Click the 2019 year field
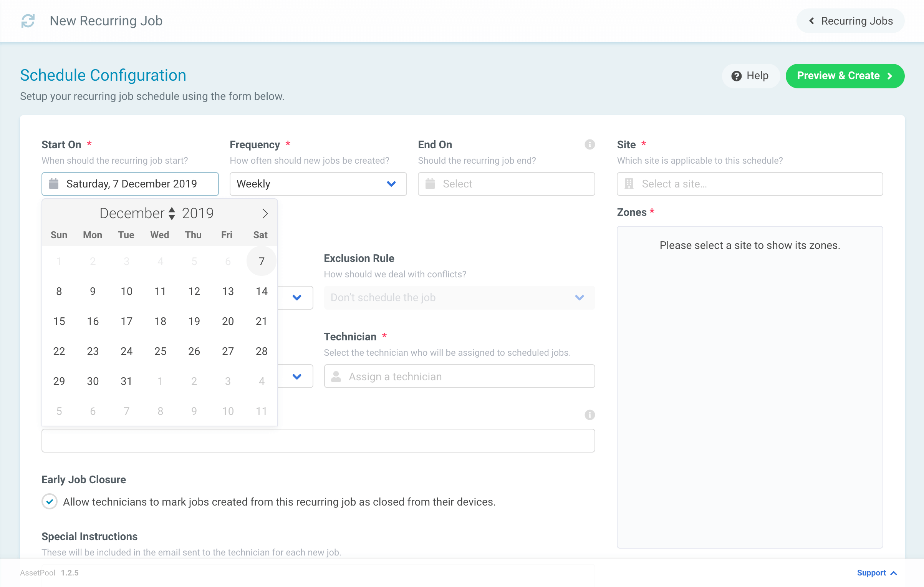The image size is (924, 587). (198, 213)
